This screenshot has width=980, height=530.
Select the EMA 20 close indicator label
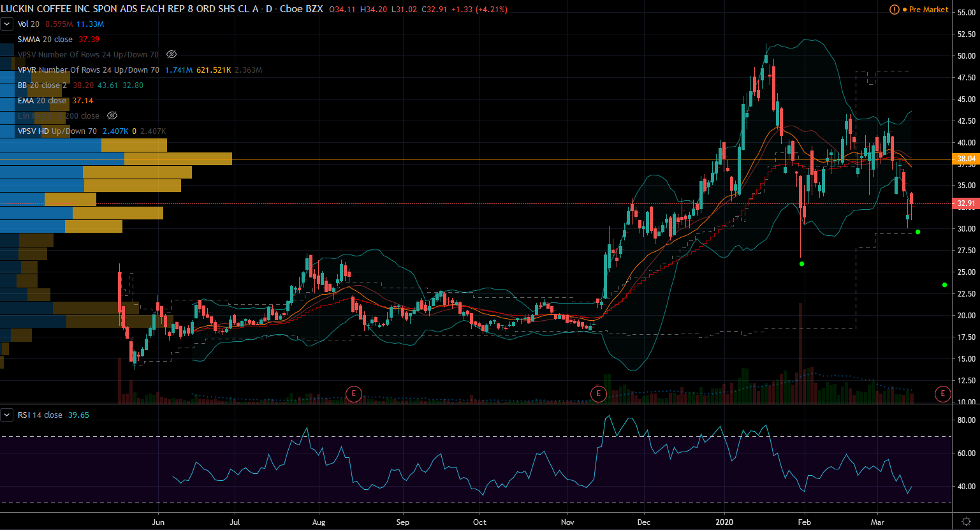(42, 101)
